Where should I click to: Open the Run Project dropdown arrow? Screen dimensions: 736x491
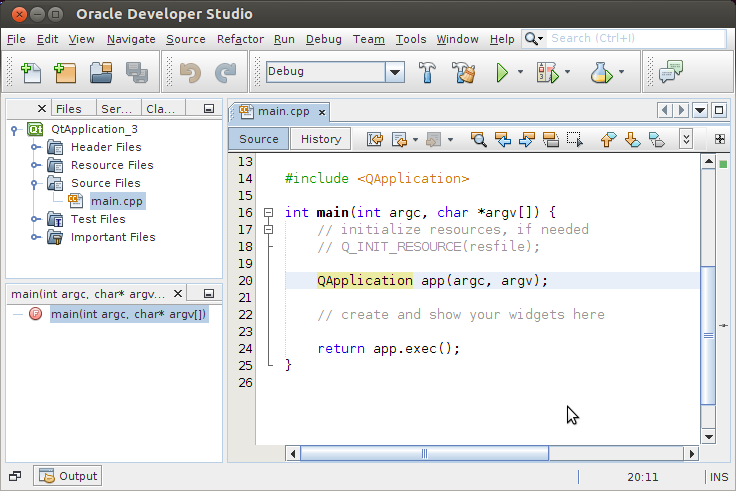[x=520, y=72]
